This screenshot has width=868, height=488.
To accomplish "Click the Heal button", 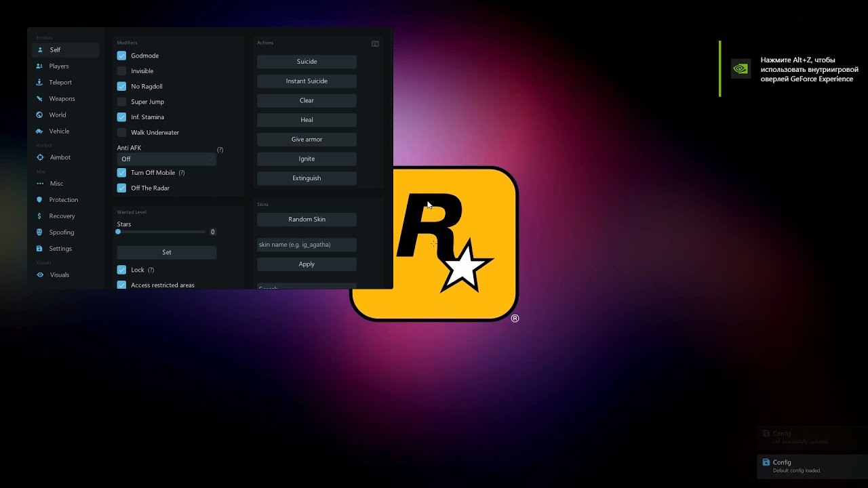I will pos(307,120).
